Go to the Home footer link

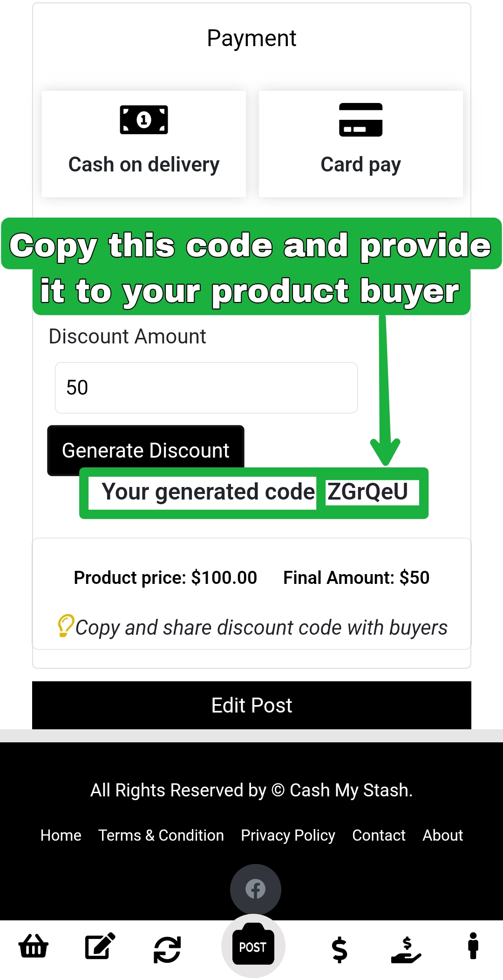pos(61,835)
